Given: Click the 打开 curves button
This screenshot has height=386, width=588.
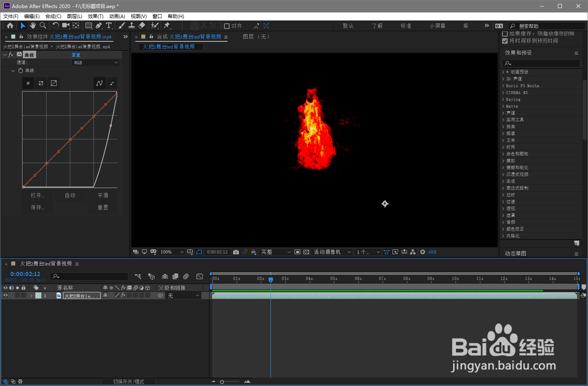Looking at the screenshot, I should pos(37,195).
